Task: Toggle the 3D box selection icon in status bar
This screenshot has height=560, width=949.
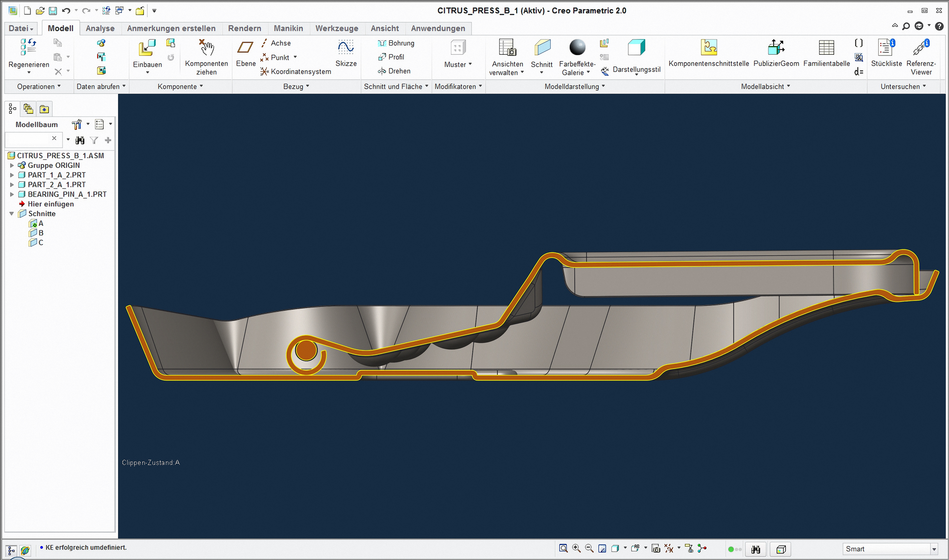Action: click(x=781, y=549)
